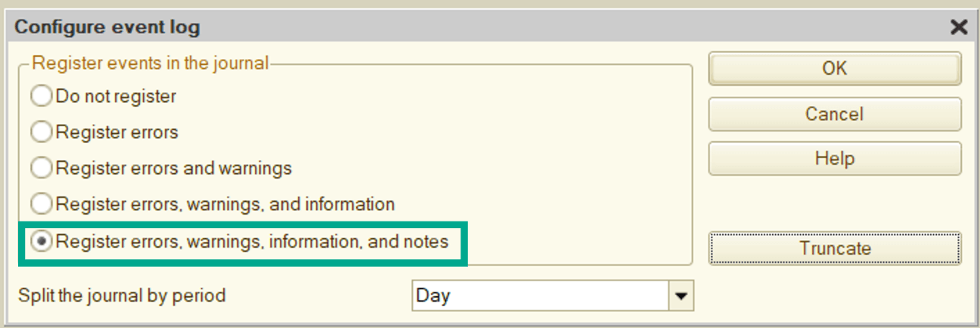
Task: Enable "Register errors and warnings" radio option
Action: point(42,168)
